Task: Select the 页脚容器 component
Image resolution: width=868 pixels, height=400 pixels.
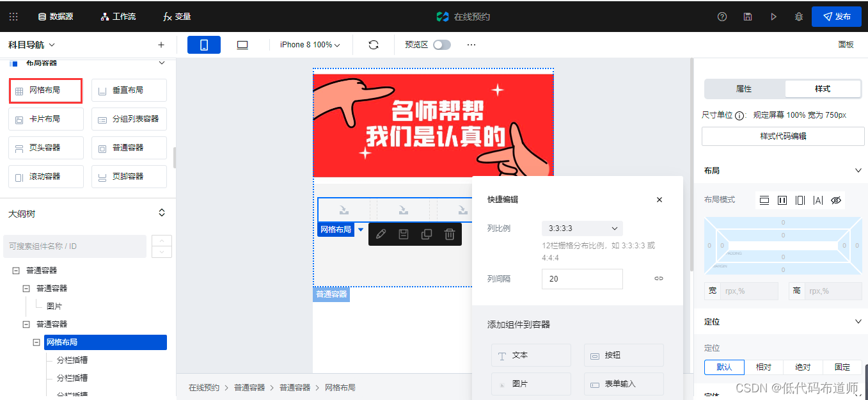Action: pos(129,177)
